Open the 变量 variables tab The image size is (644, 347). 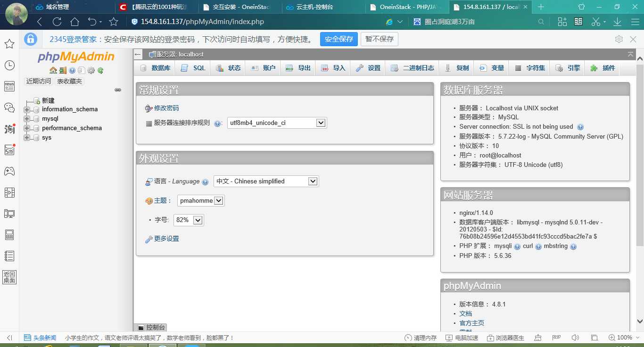pyautogui.click(x=491, y=68)
